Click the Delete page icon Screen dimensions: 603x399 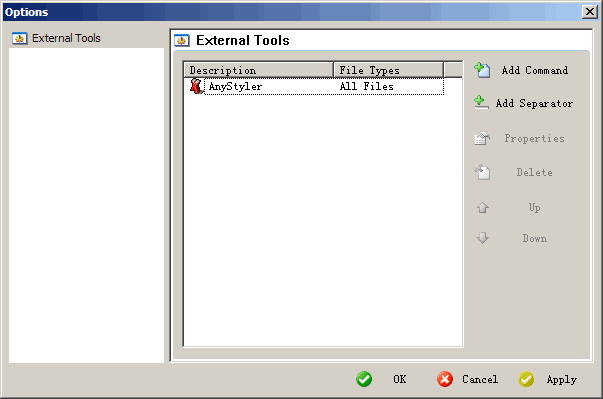[x=482, y=172]
